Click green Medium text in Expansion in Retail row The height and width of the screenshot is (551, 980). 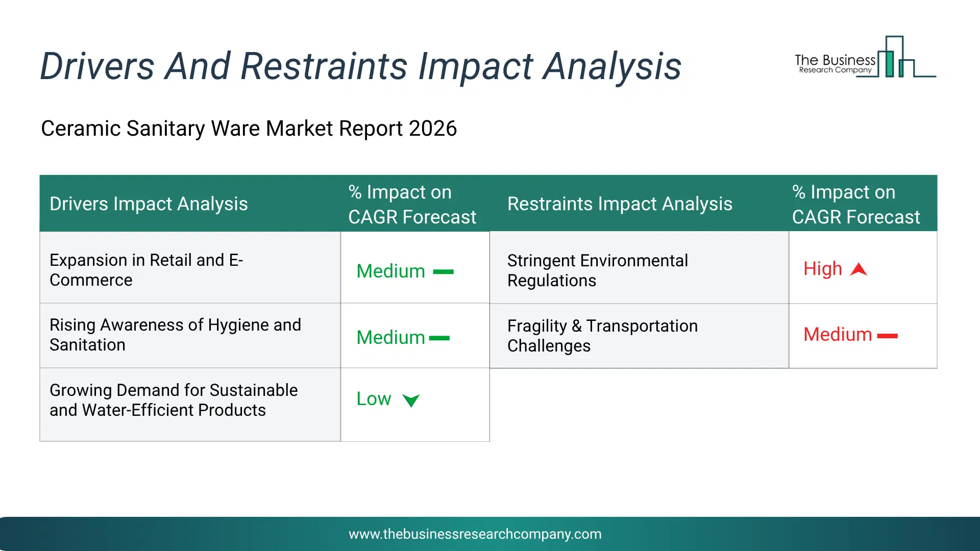(x=390, y=271)
